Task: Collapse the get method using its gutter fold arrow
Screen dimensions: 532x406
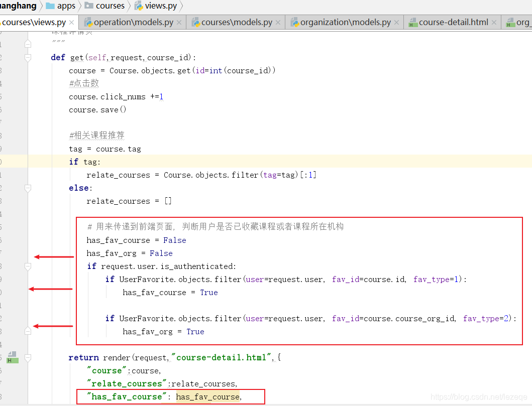Action: pos(28,57)
